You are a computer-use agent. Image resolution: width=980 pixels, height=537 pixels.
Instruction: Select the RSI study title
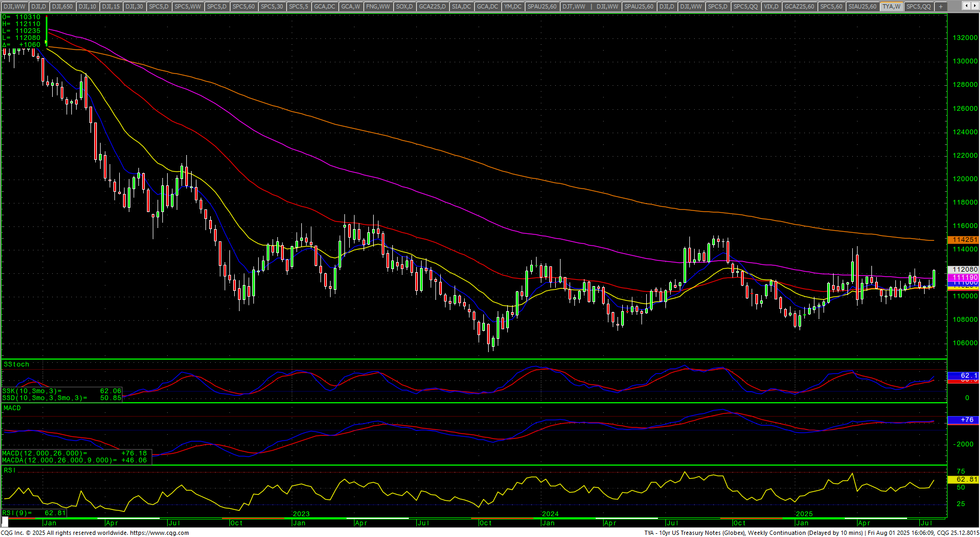[x=10, y=470]
